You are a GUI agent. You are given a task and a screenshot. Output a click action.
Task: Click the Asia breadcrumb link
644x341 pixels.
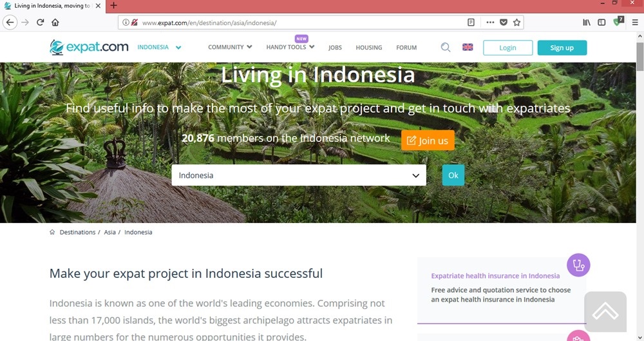pyautogui.click(x=109, y=232)
